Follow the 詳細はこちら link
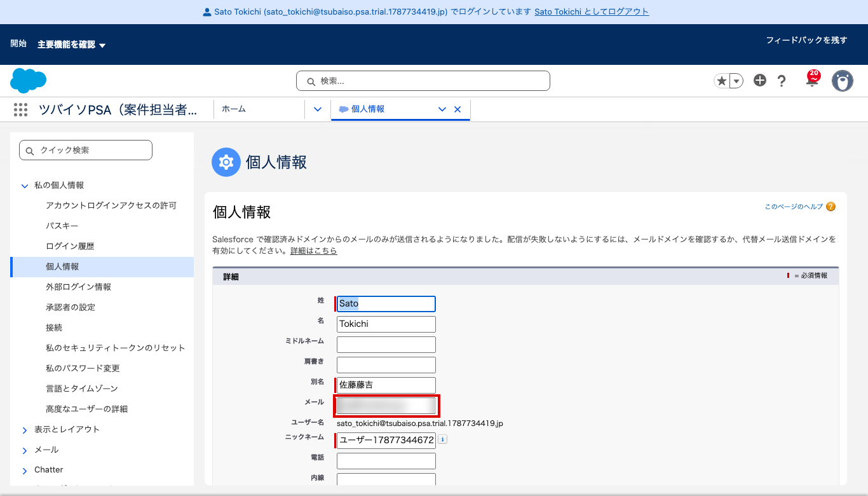 tap(313, 251)
